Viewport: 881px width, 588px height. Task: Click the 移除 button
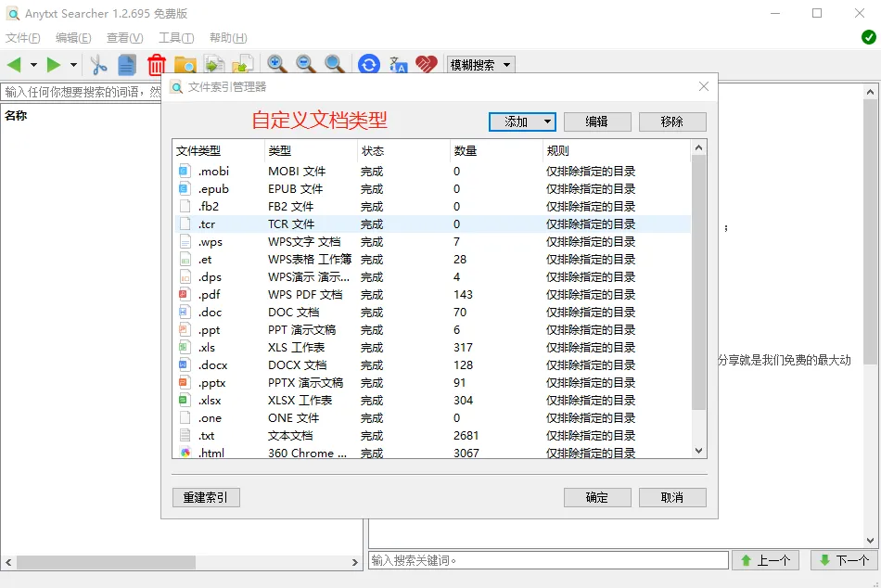[672, 122]
